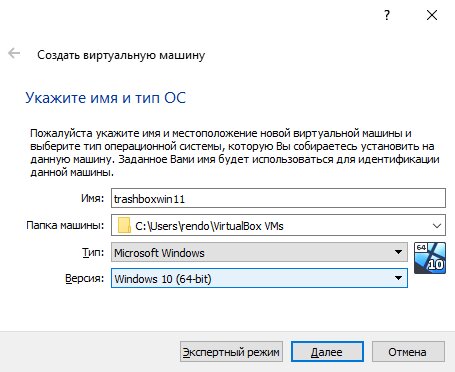This screenshot has width=455, height=372.
Task: Cancel with the Отмена button
Action: coord(408,352)
